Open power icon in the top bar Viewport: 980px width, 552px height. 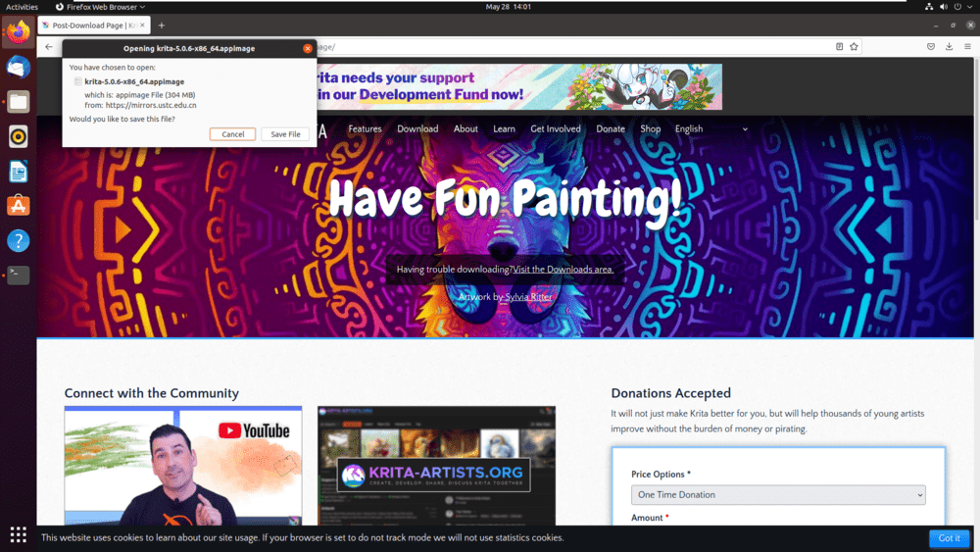tap(957, 7)
